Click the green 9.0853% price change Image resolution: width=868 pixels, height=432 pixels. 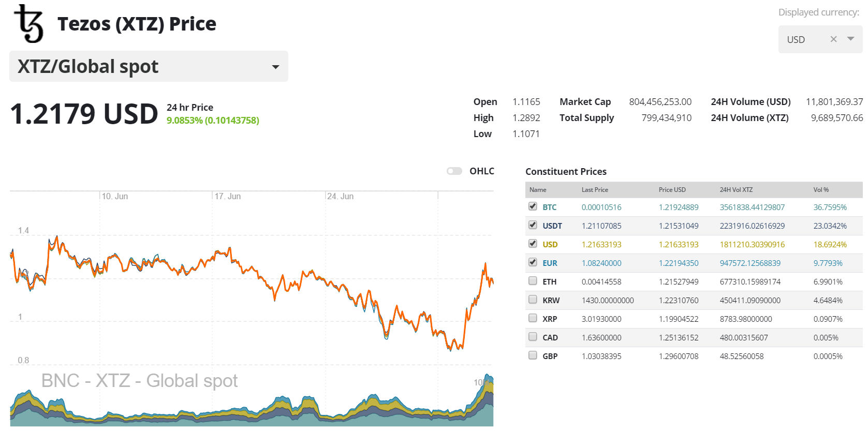coord(213,121)
